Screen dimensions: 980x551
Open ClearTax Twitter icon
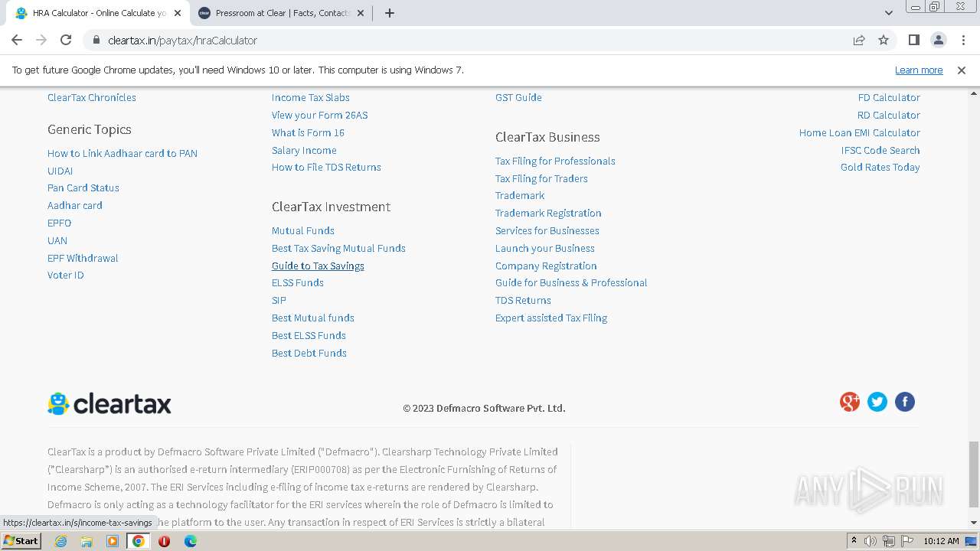click(x=877, y=402)
